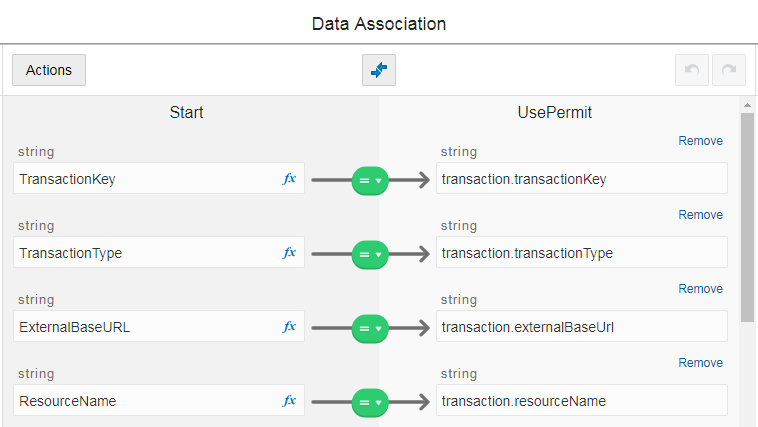Screen dimensions: 758x427
Task: Click the vertical scrollbar thumb
Action: point(747,215)
